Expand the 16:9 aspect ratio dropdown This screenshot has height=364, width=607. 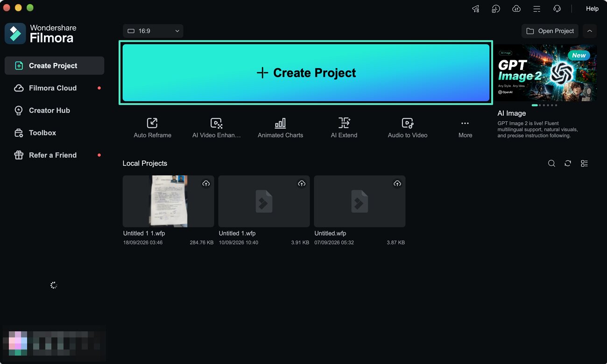(x=153, y=31)
